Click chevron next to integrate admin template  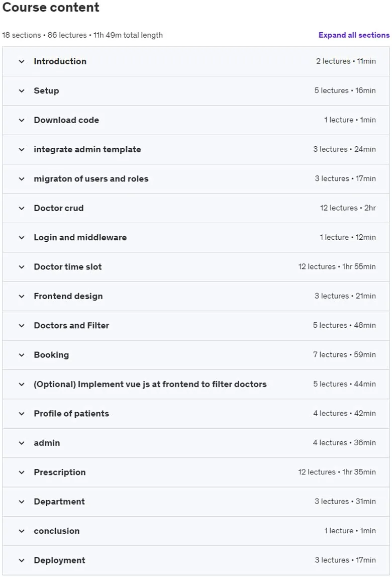[x=22, y=149]
